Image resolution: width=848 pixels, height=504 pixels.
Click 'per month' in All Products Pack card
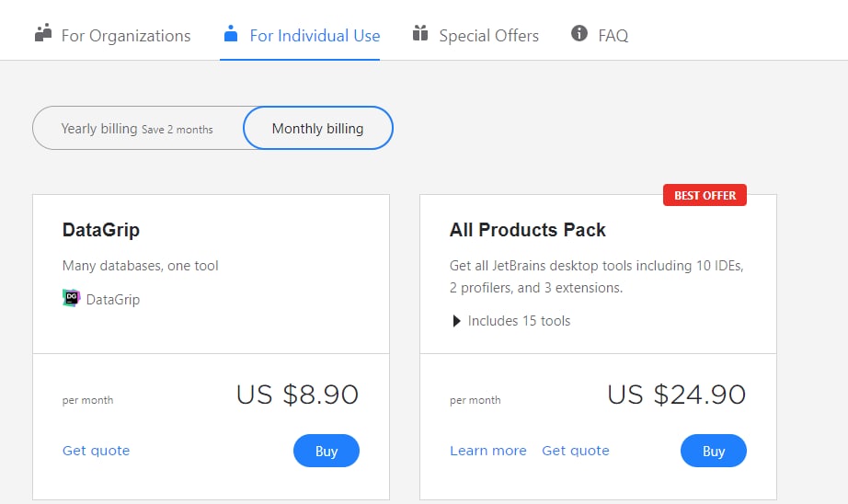[476, 400]
